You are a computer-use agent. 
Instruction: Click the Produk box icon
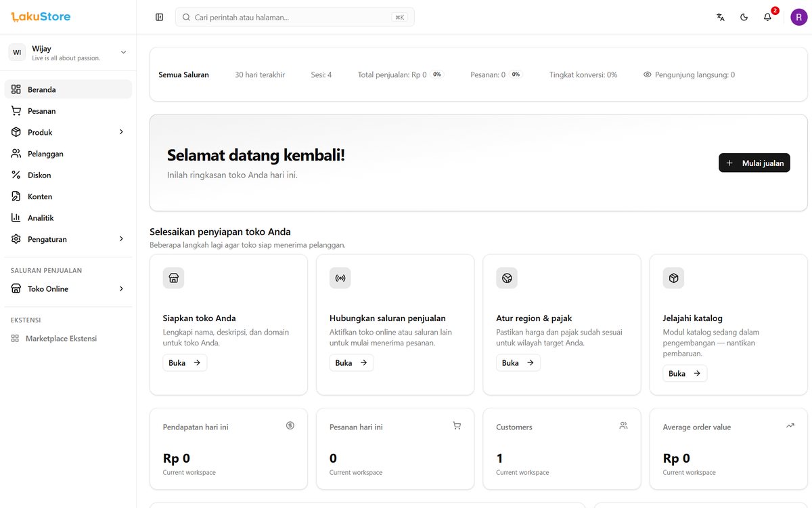(16, 132)
